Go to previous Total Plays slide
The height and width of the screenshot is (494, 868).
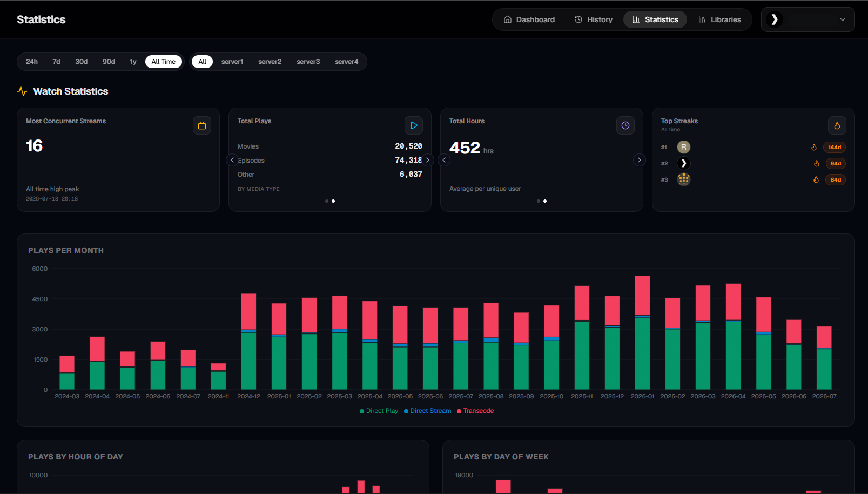232,160
